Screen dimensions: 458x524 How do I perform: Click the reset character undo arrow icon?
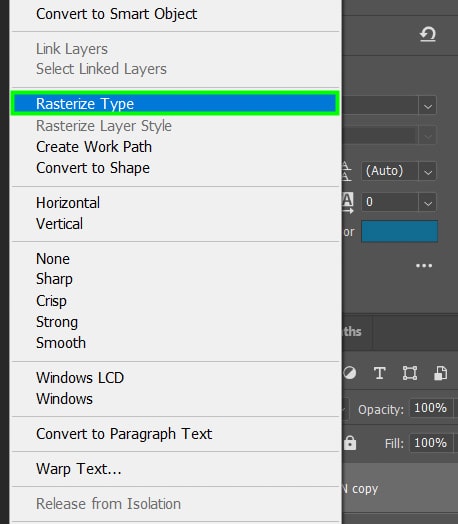(428, 34)
